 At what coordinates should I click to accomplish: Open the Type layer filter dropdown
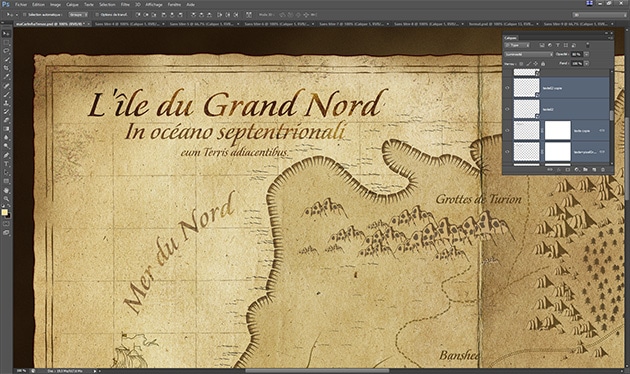517,45
